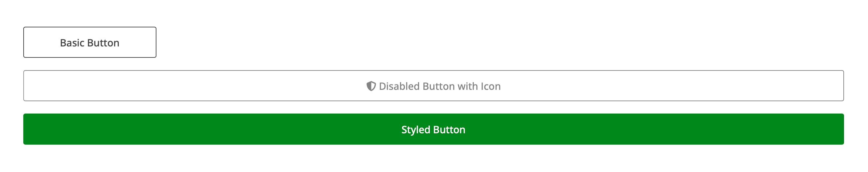Click the gray-outlined disabled button
This screenshot has height=172, width=868.
point(433,85)
